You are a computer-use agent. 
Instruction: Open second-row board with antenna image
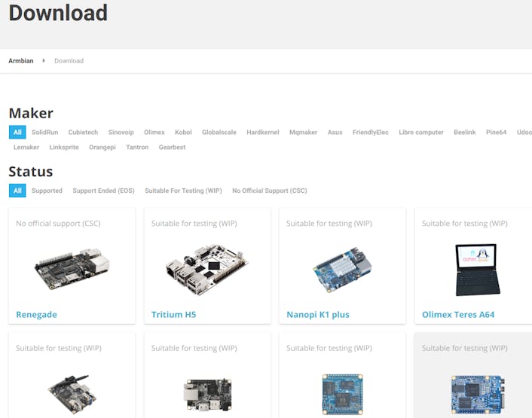72,394
